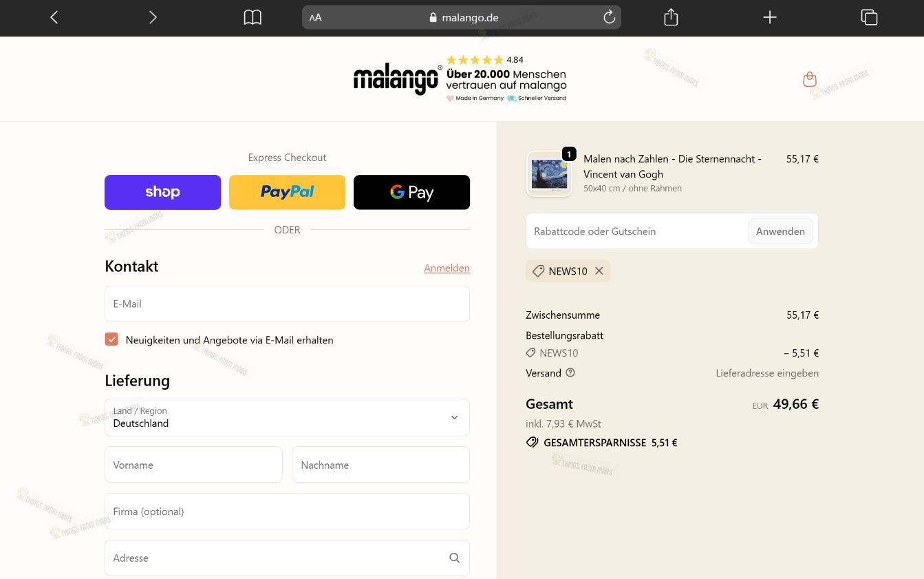This screenshot has width=924, height=579.
Task: Uncheck newsletter offers via E-Mail checkbox
Action: click(x=111, y=339)
